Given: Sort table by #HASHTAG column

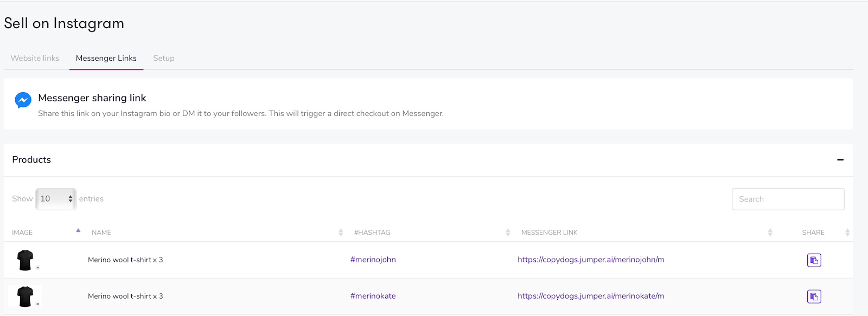Looking at the screenshot, I should click(x=372, y=233).
